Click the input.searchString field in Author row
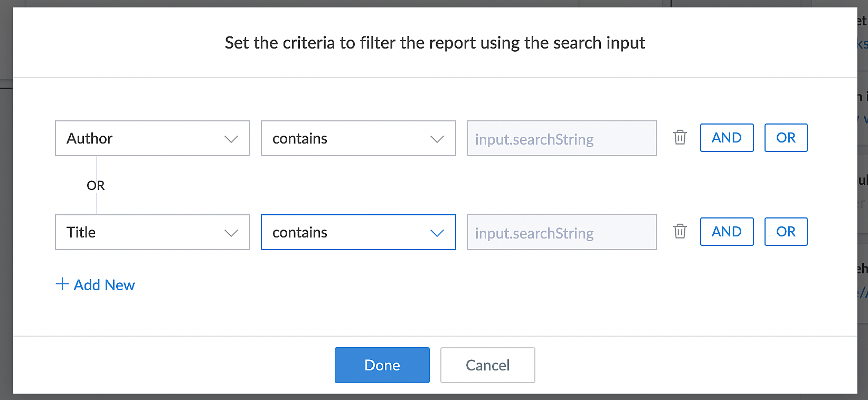 tap(561, 139)
